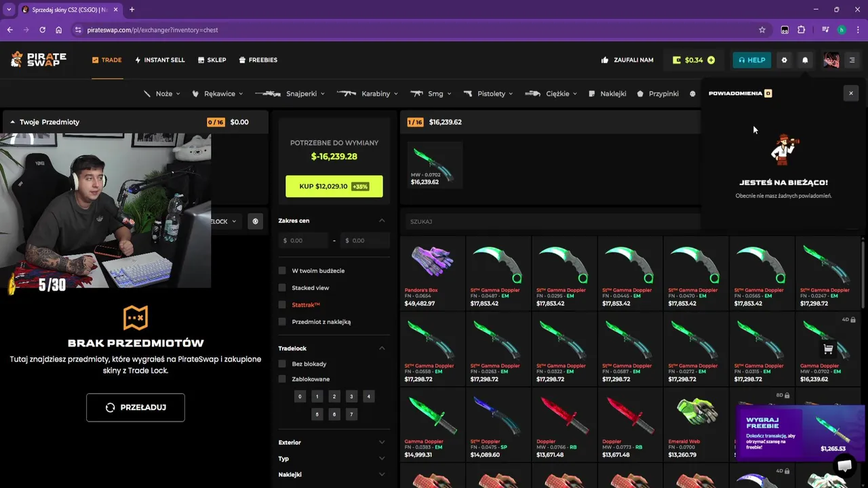Select the Pandora's Box gloves item
This screenshot has width=868, height=488.
pyautogui.click(x=432, y=272)
